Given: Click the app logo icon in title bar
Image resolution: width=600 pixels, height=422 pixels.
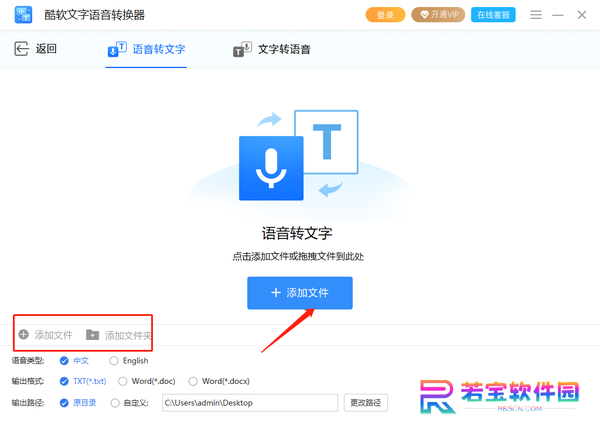Looking at the screenshot, I should point(23,15).
